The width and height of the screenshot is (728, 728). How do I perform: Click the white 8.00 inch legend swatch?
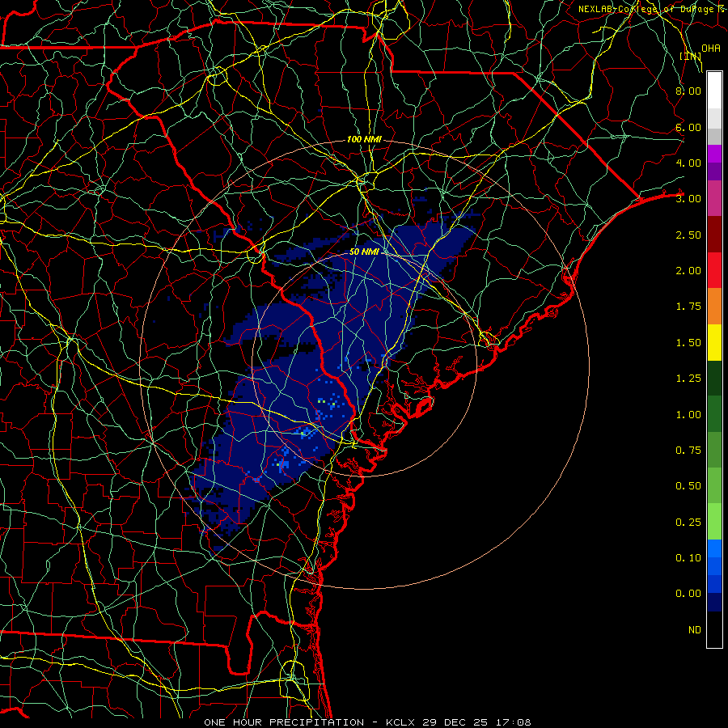tap(714, 91)
